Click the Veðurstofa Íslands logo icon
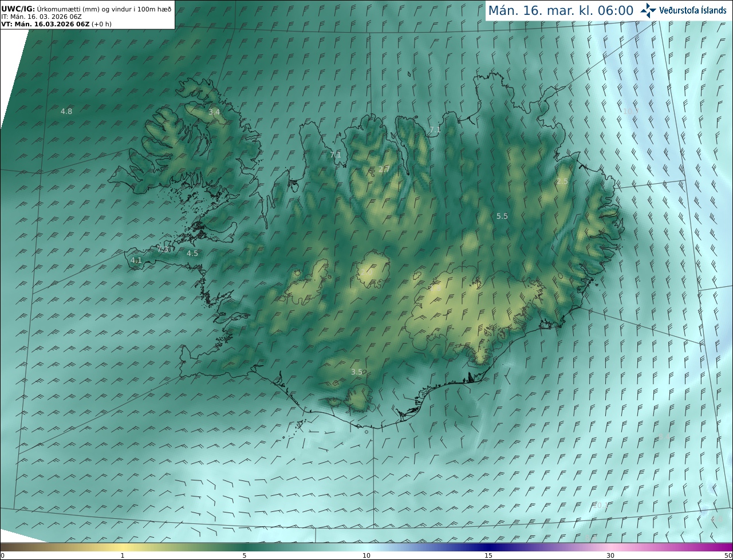 (648, 10)
